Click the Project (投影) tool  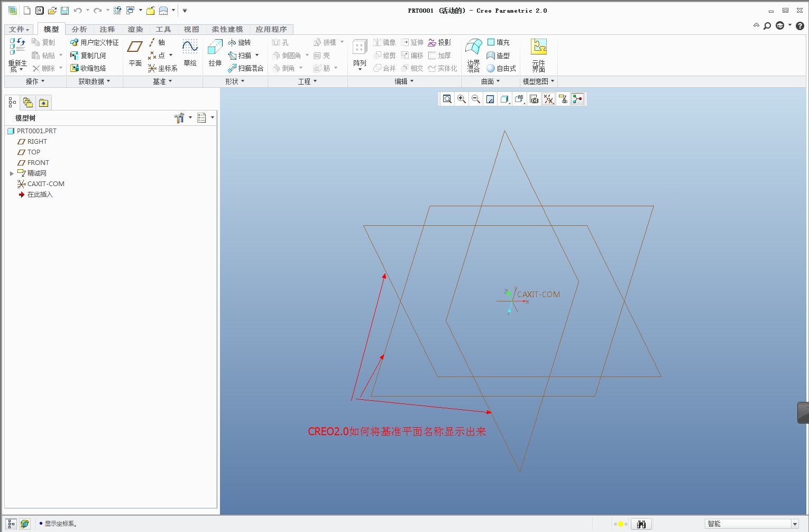(440, 42)
